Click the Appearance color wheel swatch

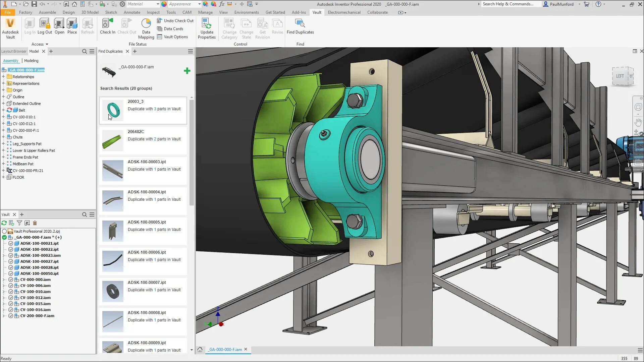tap(164, 4)
